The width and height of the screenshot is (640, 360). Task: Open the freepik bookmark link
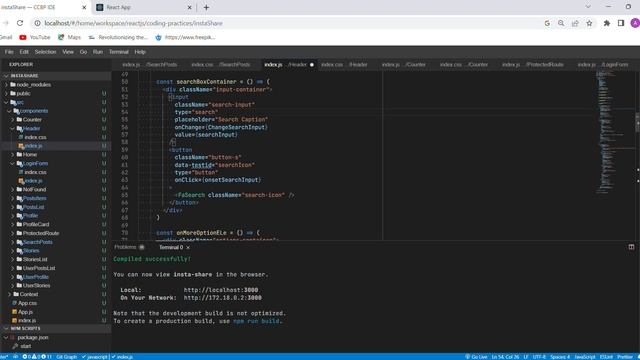pyautogui.click(x=185, y=37)
